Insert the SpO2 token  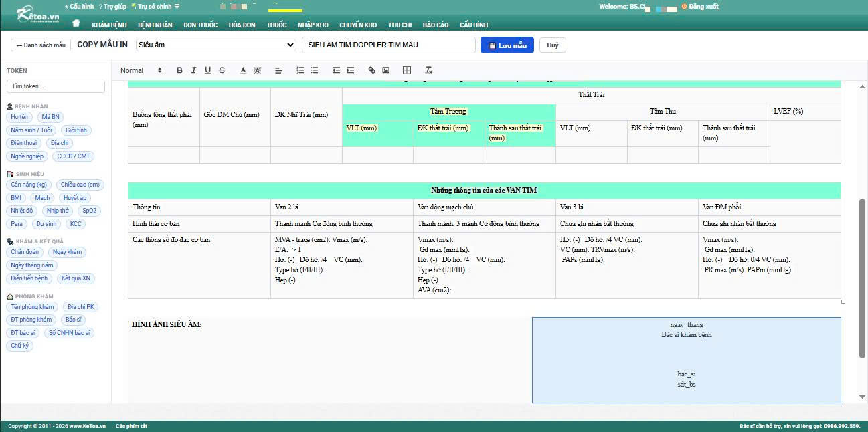(90, 211)
